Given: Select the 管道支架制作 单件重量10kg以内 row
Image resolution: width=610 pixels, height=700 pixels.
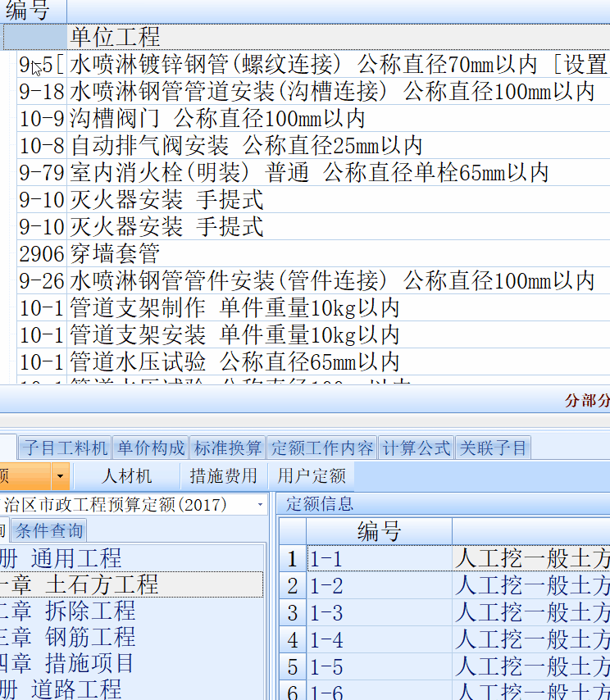Looking at the screenshot, I should pos(313,308).
